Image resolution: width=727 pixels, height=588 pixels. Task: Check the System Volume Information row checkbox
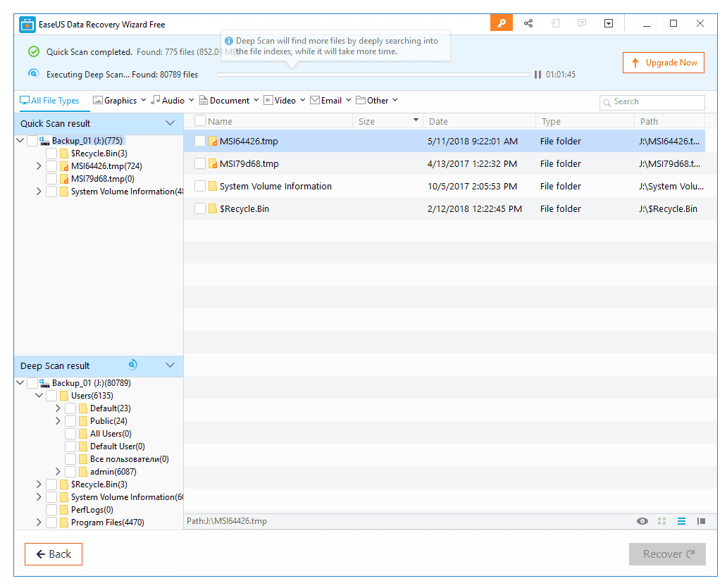[200, 187]
